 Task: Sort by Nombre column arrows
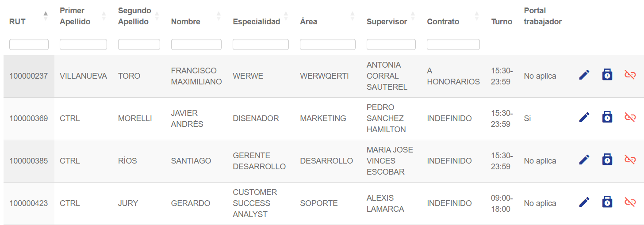(218, 16)
